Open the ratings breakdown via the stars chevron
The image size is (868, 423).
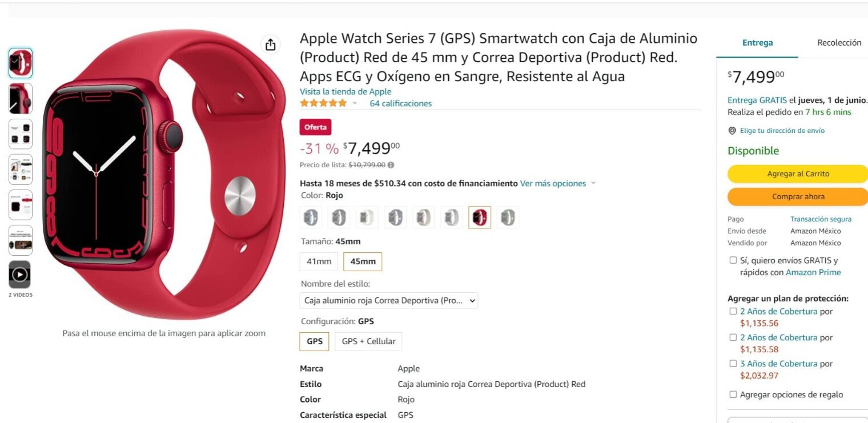(355, 104)
